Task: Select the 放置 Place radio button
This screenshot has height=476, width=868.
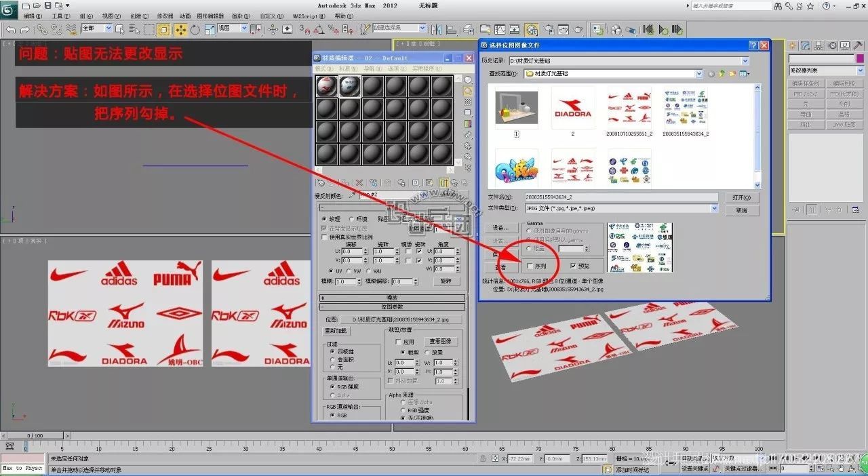Action: 427,353
